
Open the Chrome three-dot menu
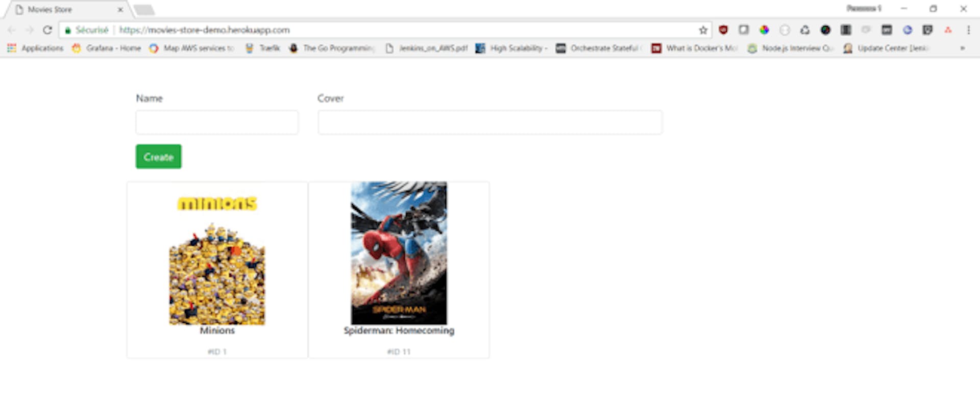point(968,30)
